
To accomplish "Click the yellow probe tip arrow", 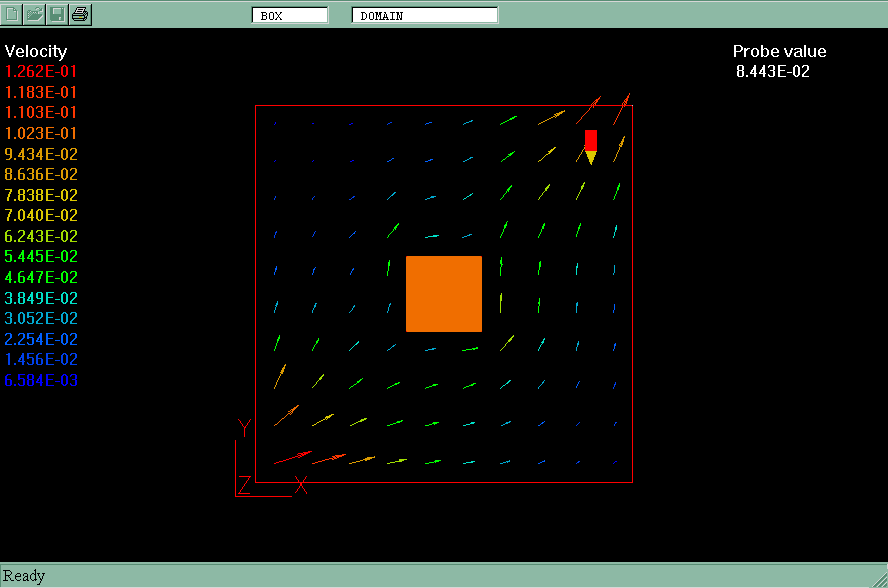I will point(591,157).
